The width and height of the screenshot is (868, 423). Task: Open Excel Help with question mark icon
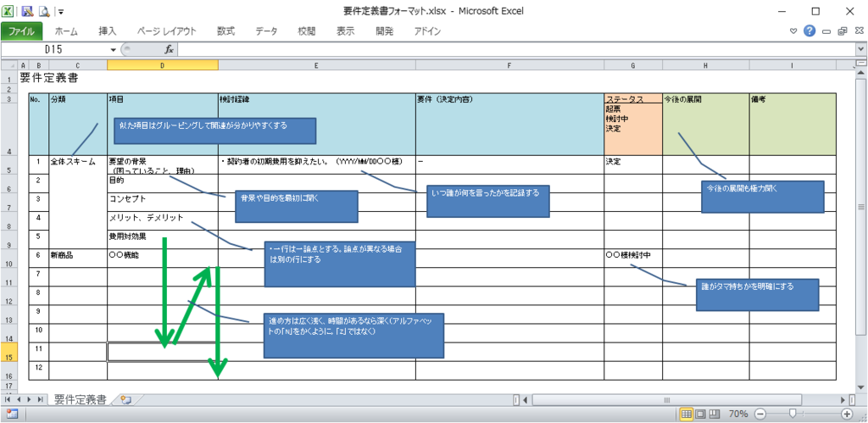tap(810, 31)
